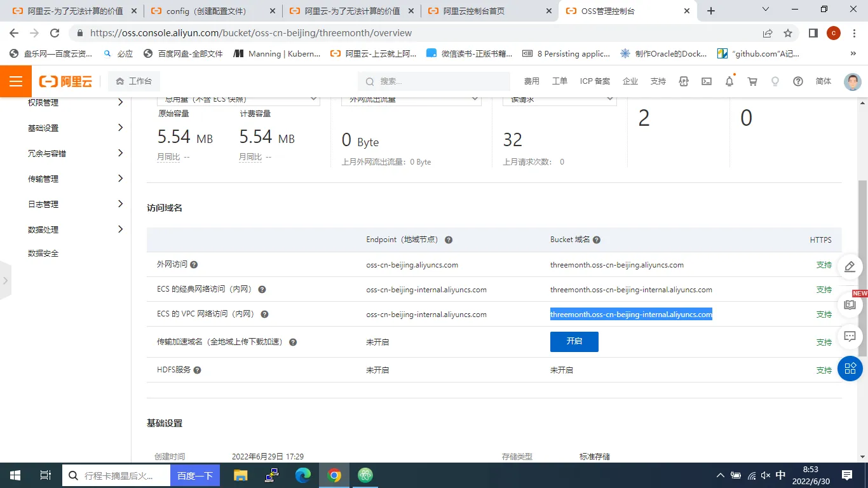Open the user avatar menu
Image resolution: width=868 pixels, height=488 pixels.
[853, 81]
